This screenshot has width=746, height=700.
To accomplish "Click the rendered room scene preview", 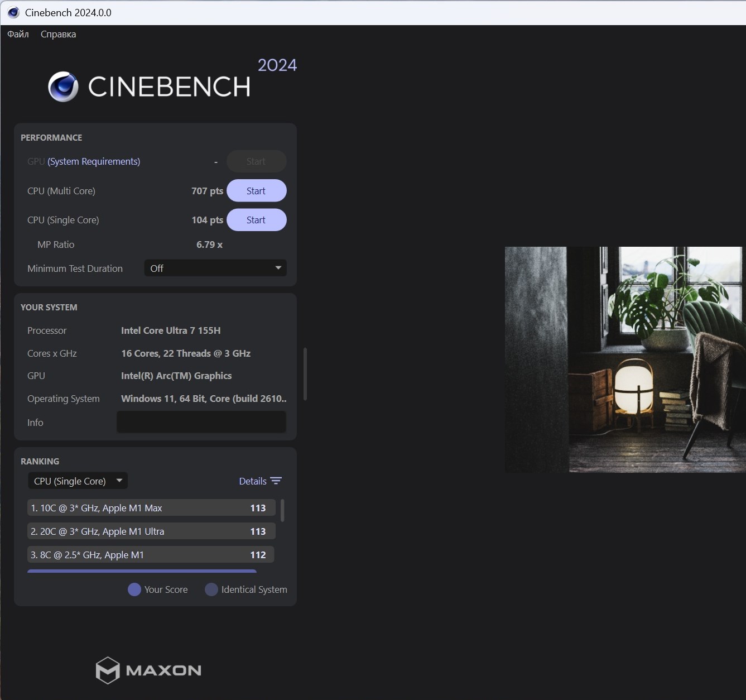I will click(625, 360).
